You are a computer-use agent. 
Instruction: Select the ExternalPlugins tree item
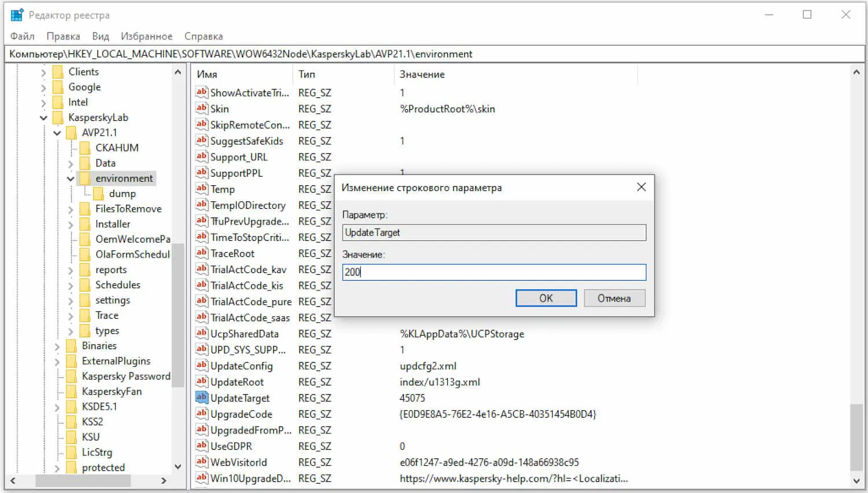point(116,361)
